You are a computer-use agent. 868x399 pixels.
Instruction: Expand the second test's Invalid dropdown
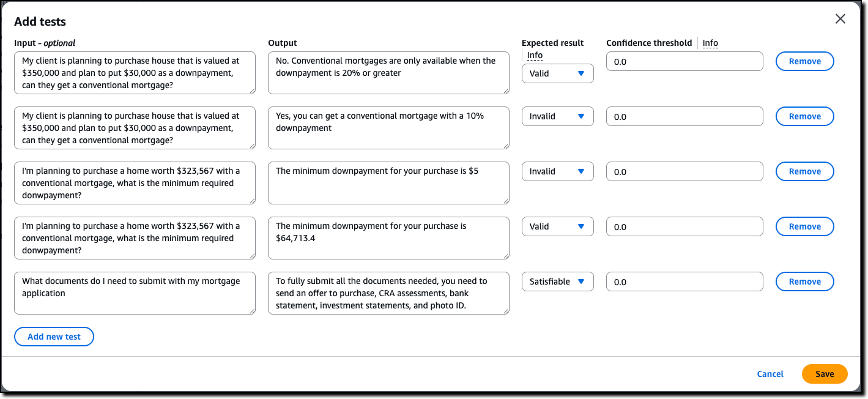click(x=557, y=116)
